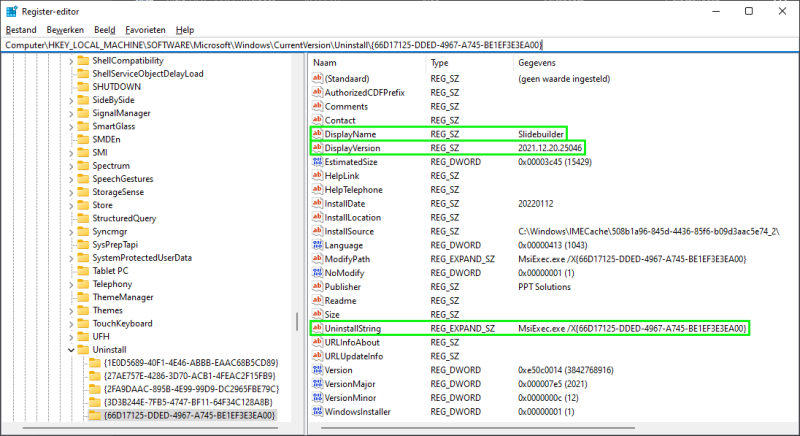Select the {27AE757E-4286-3D70-ACB1-4FEAC2F15FB9} key

(x=189, y=376)
